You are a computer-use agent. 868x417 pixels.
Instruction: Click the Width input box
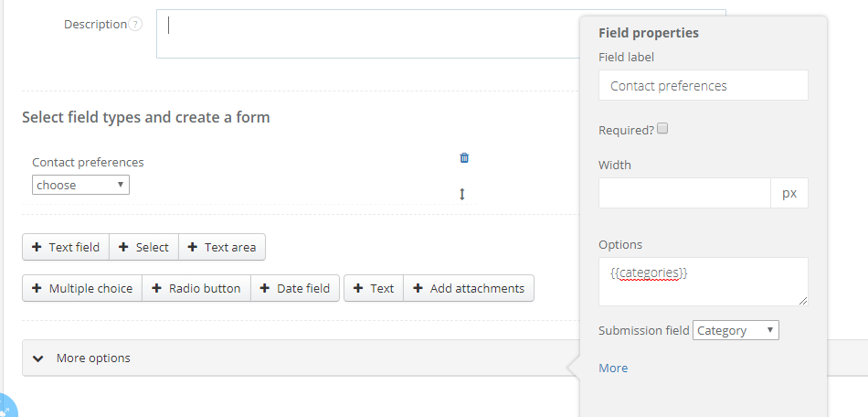click(x=684, y=193)
